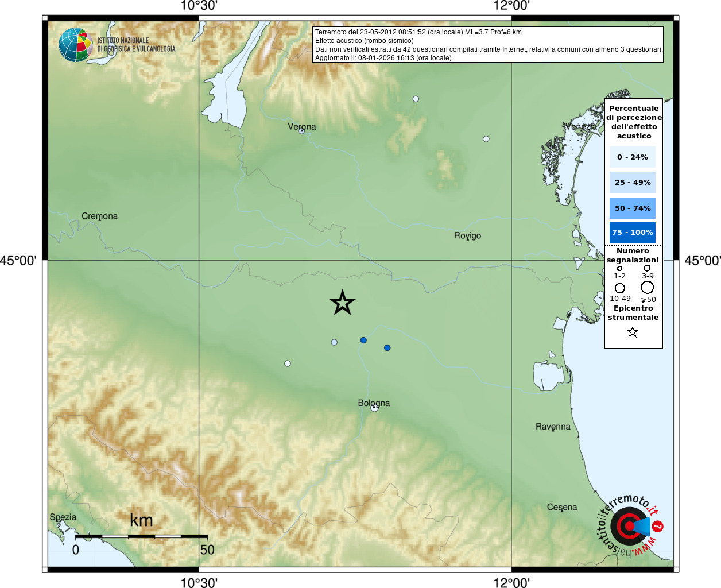This screenshot has width=721, height=588.
Task: Click the 25 - 49% legend swatch
Action: [x=632, y=183]
